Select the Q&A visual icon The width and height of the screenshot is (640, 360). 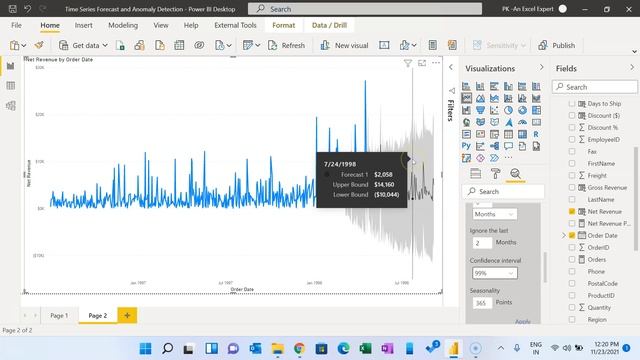click(508, 146)
